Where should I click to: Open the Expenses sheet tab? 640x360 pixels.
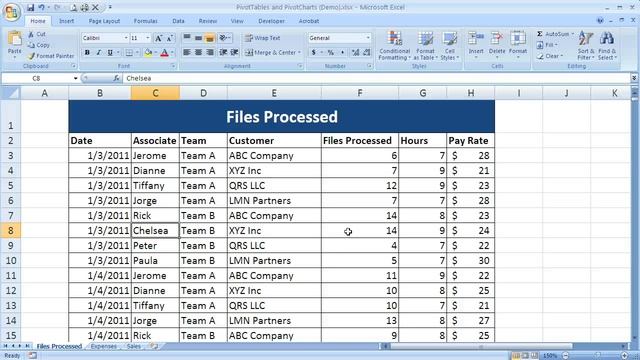[x=104, y=346]
